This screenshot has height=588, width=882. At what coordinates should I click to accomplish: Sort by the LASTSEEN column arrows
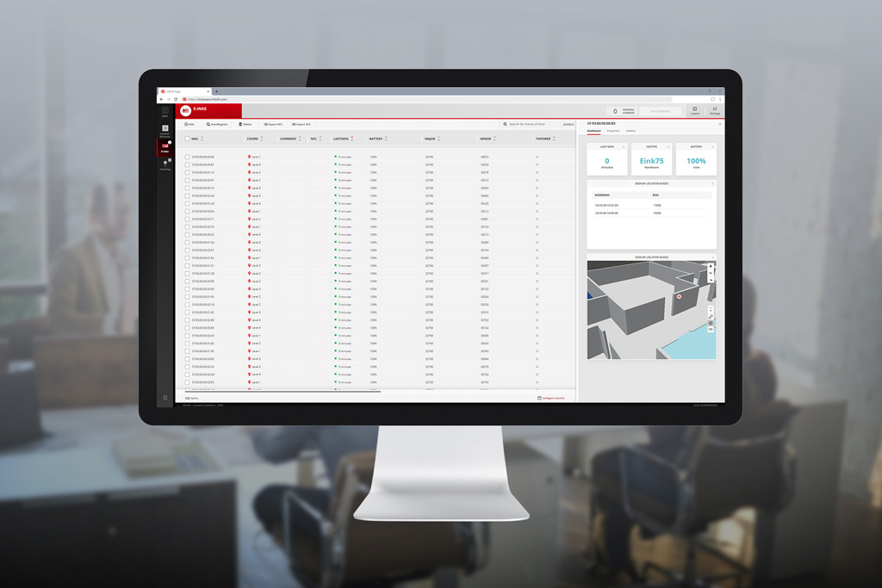click(x=352, y=139)
